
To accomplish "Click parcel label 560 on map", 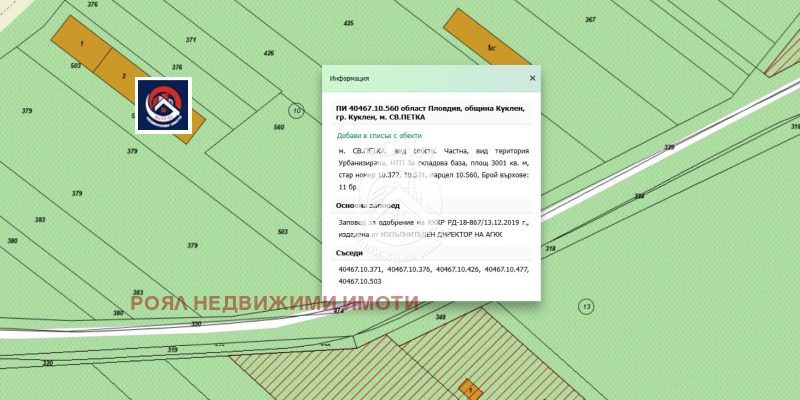I will (x=279, y=127).
